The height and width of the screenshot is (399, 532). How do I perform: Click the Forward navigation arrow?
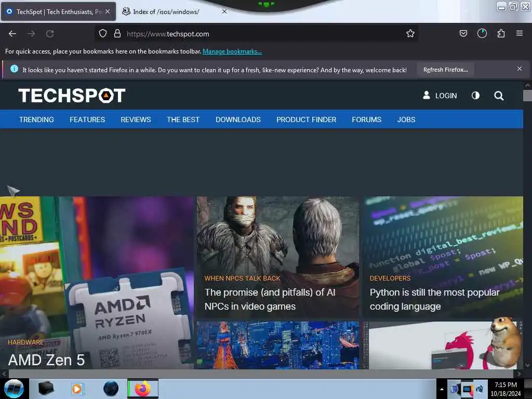tap(31, 34)
